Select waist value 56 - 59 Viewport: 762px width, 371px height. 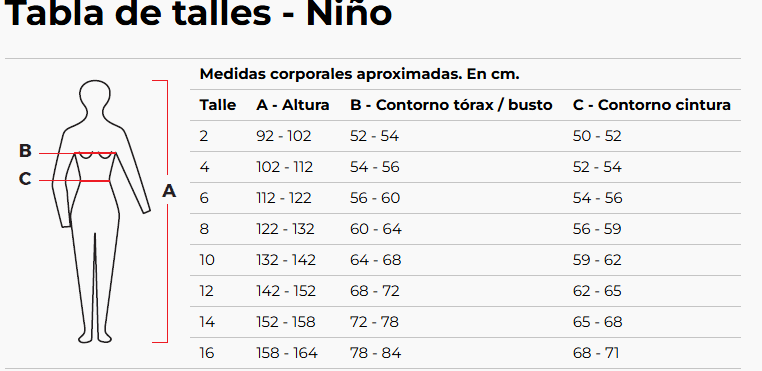597,229
